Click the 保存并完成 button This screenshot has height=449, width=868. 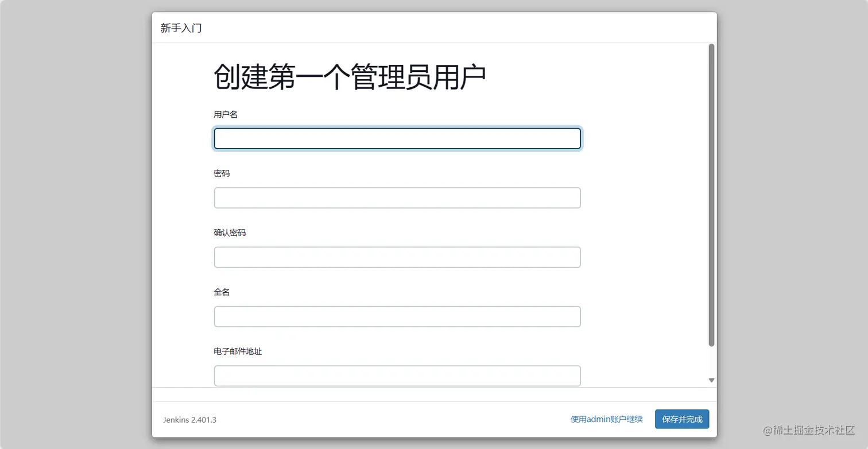point(682,419)
